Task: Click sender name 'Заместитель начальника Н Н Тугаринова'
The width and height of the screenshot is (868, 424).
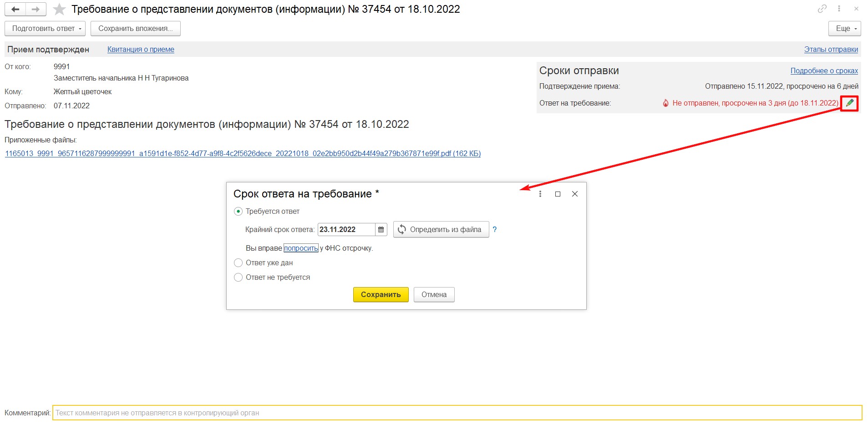Action: click(121, 78)
